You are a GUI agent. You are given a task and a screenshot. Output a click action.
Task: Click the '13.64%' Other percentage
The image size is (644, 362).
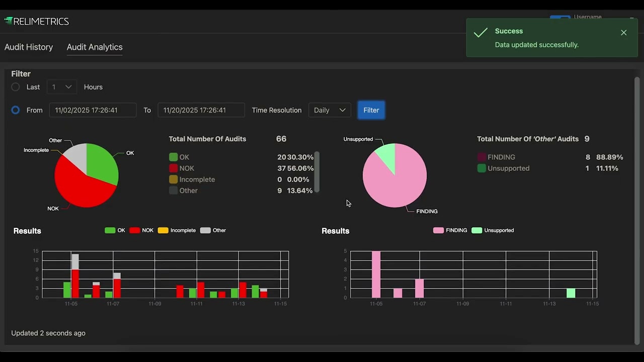(x=299, y=191)
